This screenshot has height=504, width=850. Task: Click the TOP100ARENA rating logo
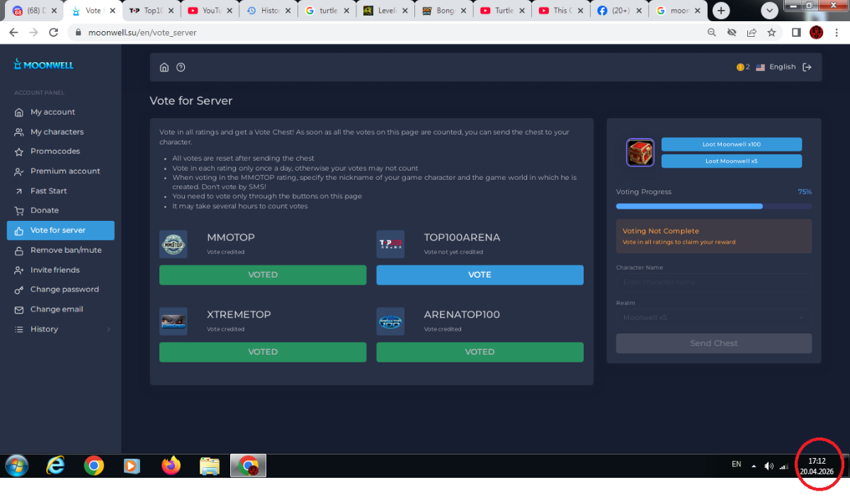click(x=390, y=244)
